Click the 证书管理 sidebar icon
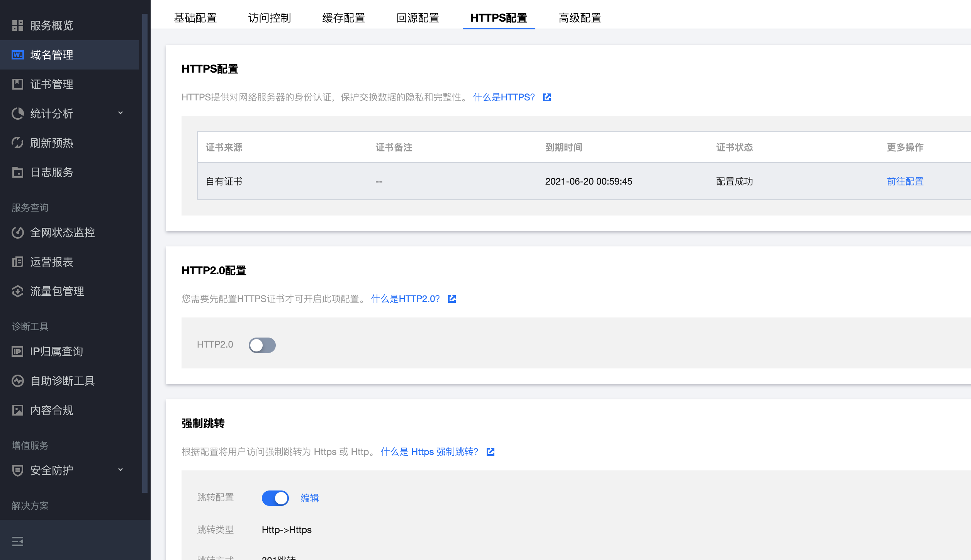Viewport: 971px width, 560px height. (x=18, y=84)
